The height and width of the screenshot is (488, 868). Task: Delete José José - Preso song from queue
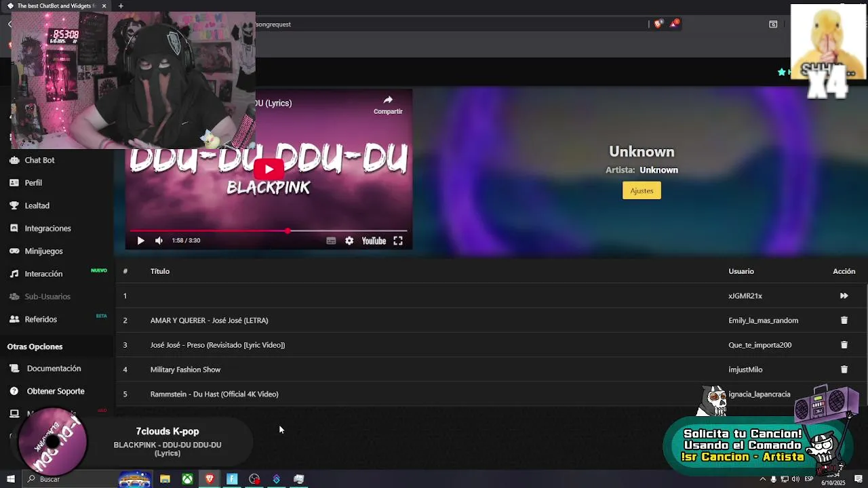tap(844, 345)
